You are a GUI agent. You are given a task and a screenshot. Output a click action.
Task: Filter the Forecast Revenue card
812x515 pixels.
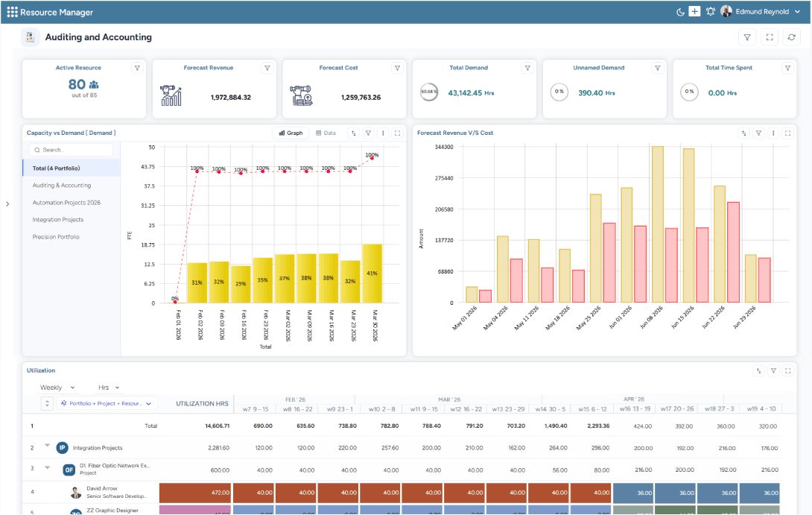pos(267,68)
